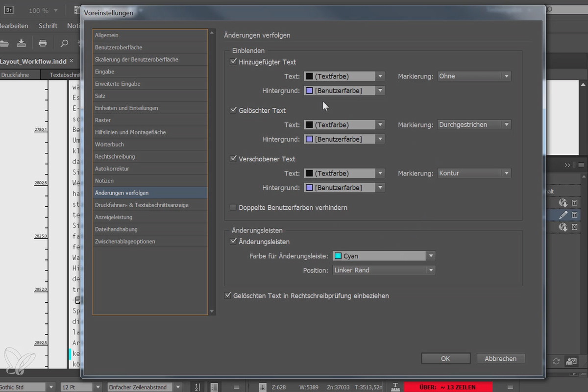
Task: Disable Änderungsleisten checkbox
Action: tap(234, 241)
